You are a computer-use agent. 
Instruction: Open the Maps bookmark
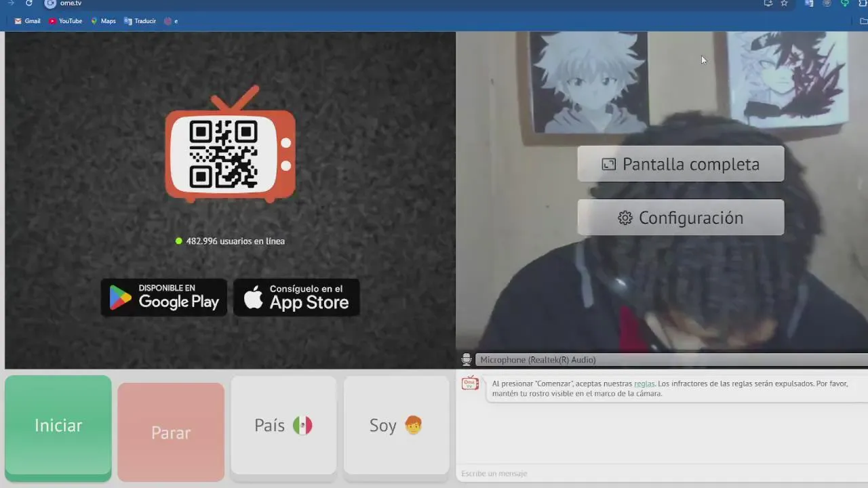coord(103,21)
